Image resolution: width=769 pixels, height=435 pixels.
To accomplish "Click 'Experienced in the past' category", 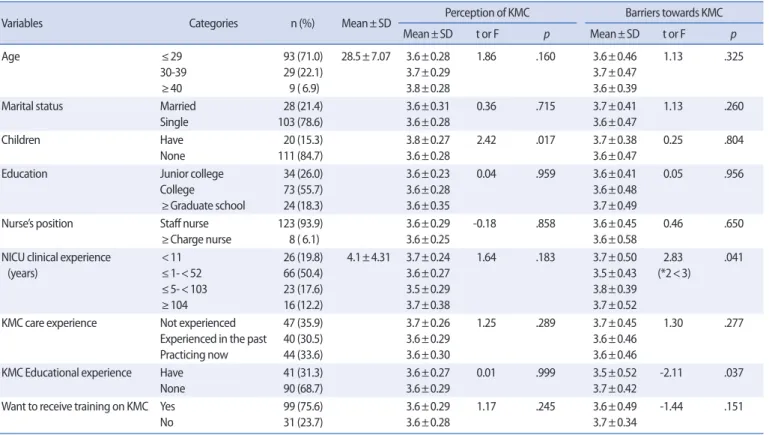I will point(213,339).
